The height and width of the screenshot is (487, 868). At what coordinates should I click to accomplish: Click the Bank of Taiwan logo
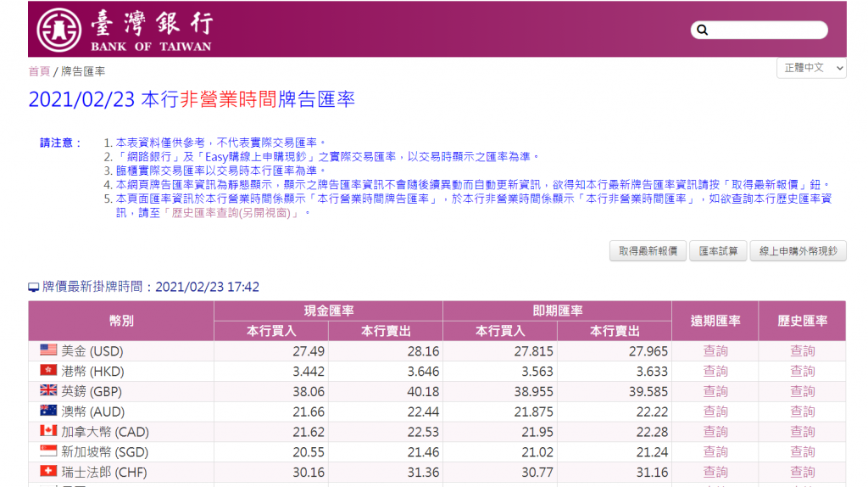pyautogui.click(x=125, y=31)
